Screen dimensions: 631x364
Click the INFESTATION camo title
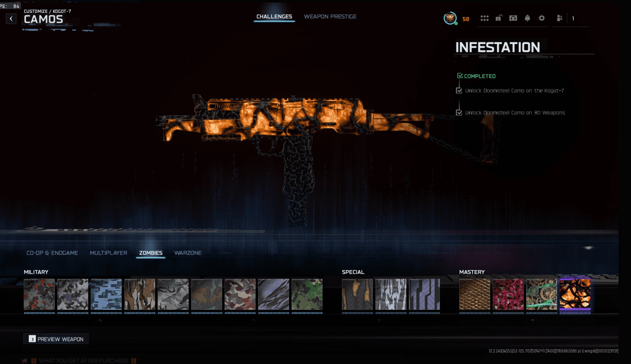coord(498,47)
